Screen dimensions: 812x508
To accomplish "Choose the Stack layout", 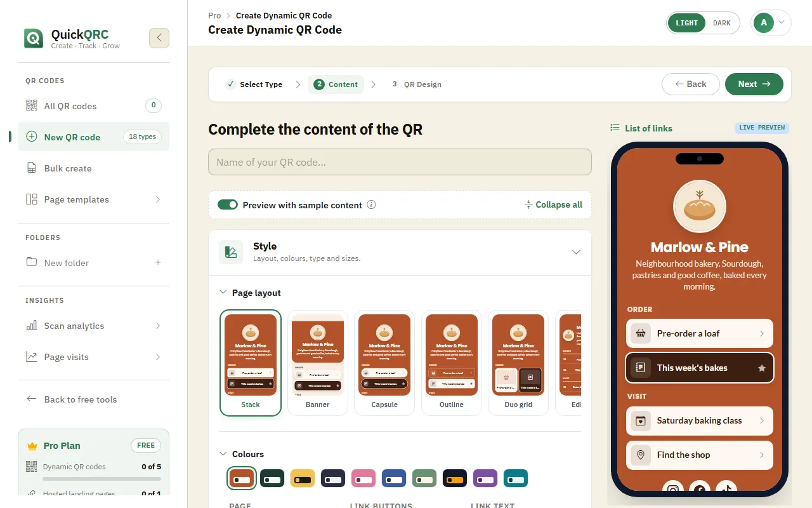I will pos(251,363).
